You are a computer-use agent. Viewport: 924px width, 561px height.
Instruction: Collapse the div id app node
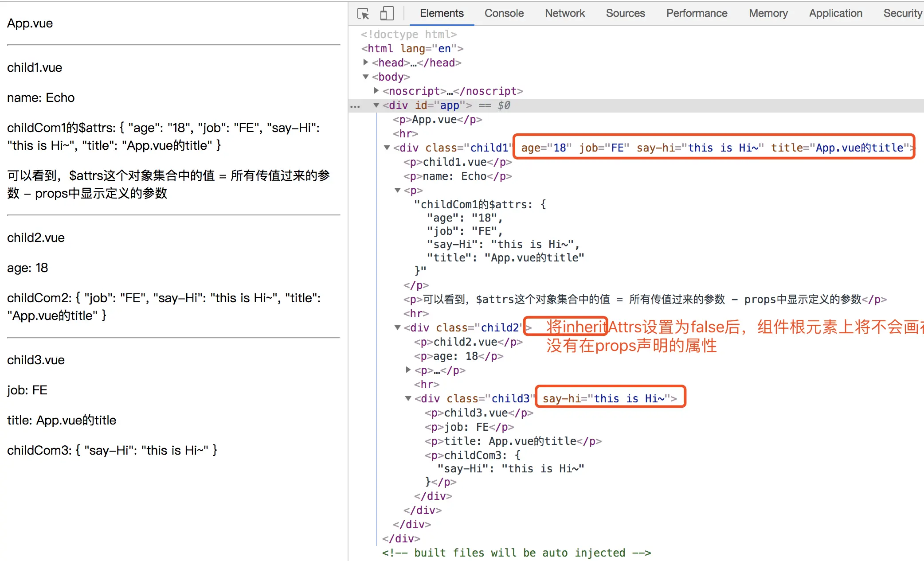[x=376, y=105]
